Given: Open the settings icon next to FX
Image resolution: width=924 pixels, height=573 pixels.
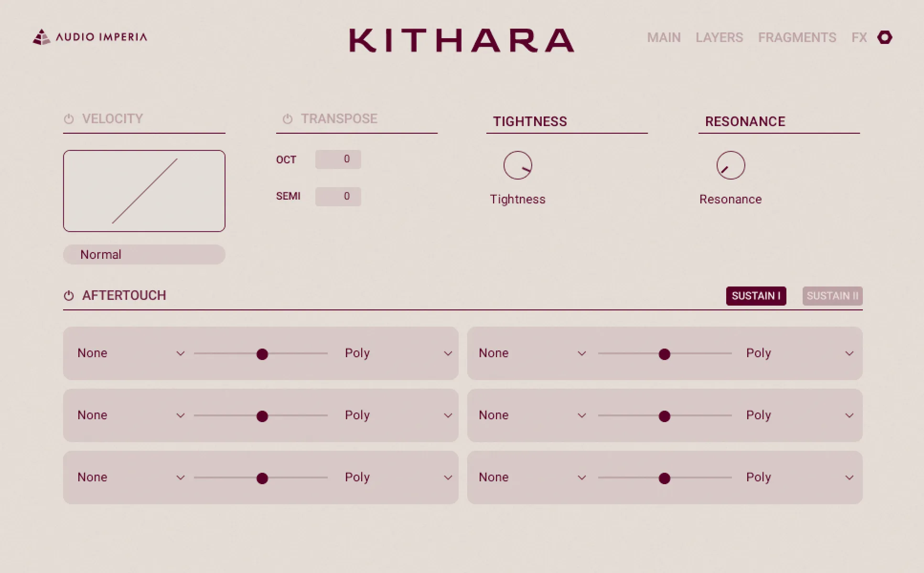Looking at the screenshot, I should [x=885, y=37].
